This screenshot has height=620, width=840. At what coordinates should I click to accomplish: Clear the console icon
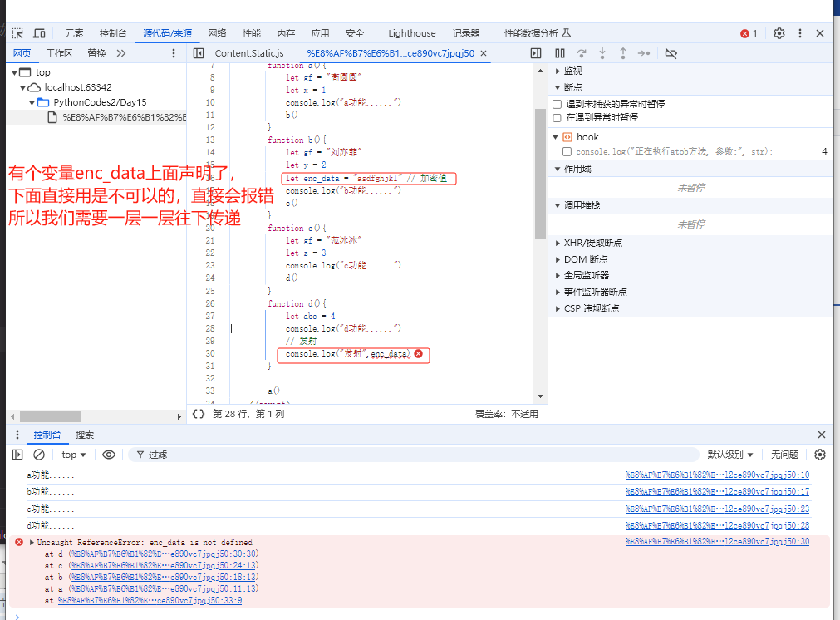coord(39,455)
